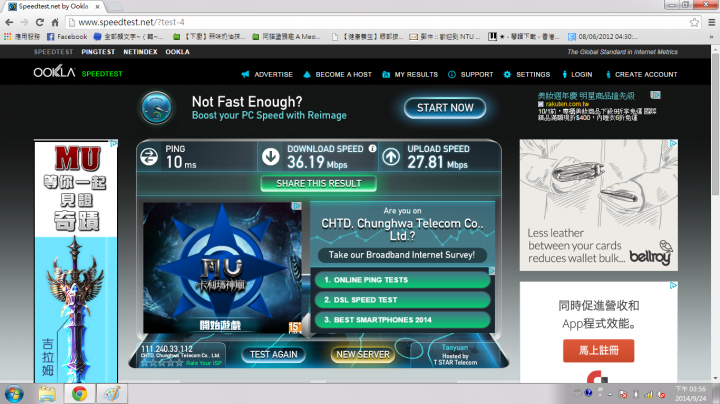Click the Reimage gauge icon
The width and height of the screenshot is (720, 404).
click(157, 108)
